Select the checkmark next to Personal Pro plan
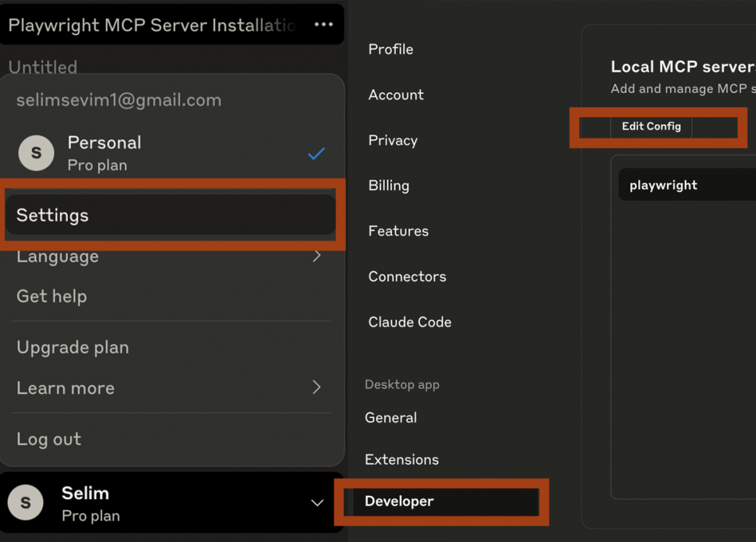The width and height of the screenshot is (756, 542). click(x=316, y=153)
